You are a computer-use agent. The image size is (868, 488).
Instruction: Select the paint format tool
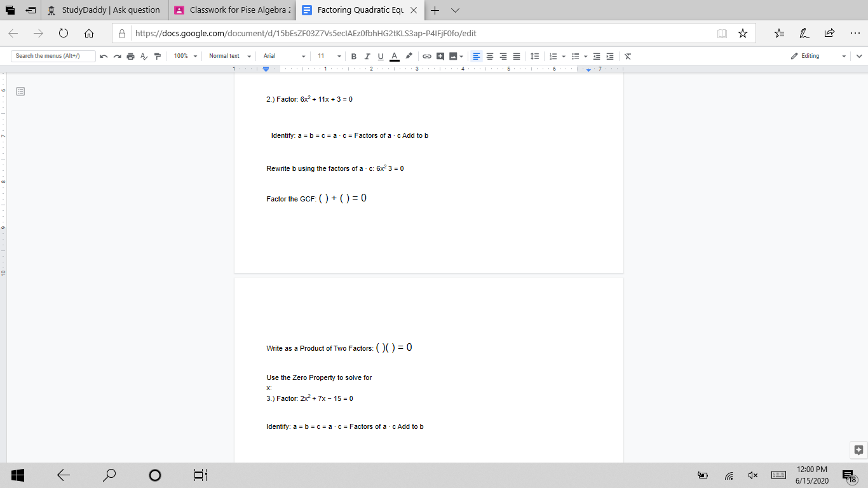point(156,56)
